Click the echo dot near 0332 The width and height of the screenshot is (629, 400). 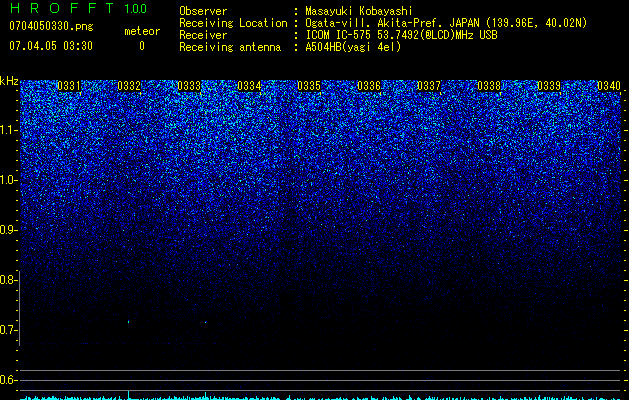[128, 321]
